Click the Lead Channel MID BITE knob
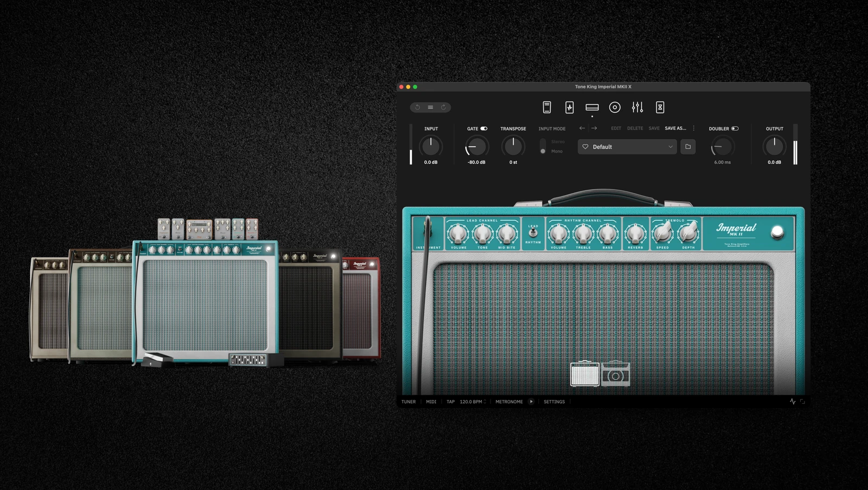 pyautogui.click(x=507, y=234)
